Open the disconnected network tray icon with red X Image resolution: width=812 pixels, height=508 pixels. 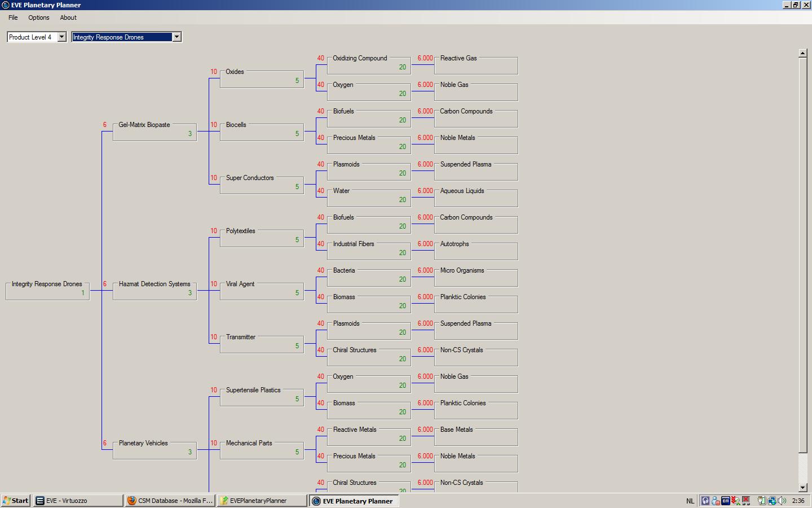point(746,501)
